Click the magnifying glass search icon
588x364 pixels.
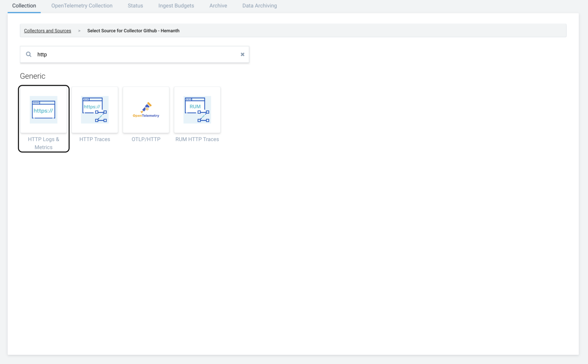pyautogui.click(x=29, y=54)
